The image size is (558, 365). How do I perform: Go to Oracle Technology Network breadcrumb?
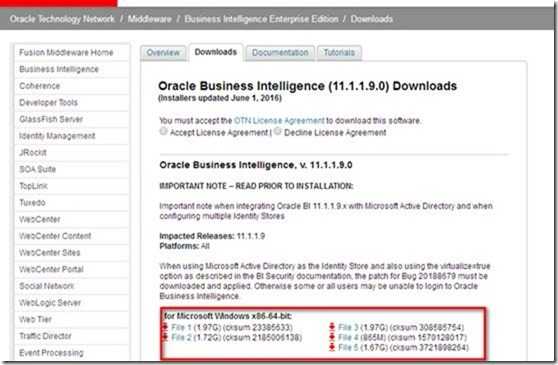pyautogui.click(x=62, y=19)
